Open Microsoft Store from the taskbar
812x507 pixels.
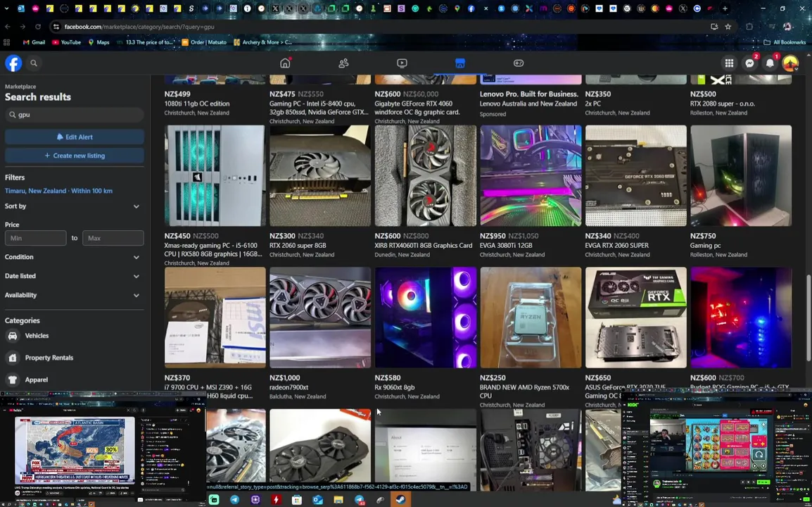click(297, 500)
